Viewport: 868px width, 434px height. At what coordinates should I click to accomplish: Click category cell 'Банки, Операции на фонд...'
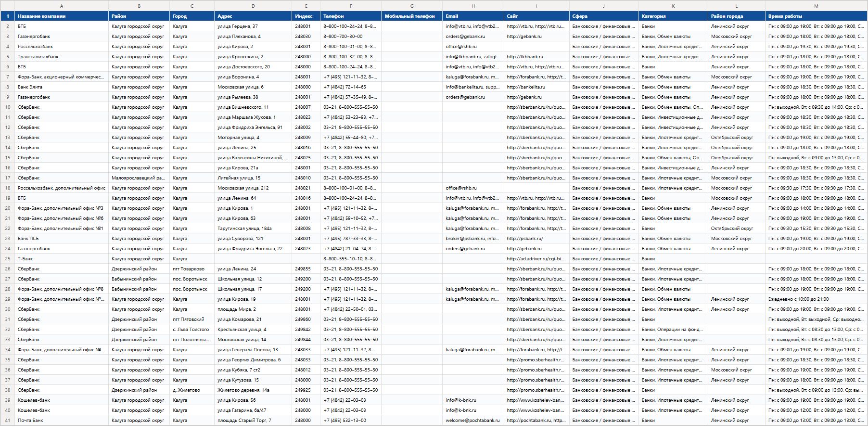click(673, 330)
